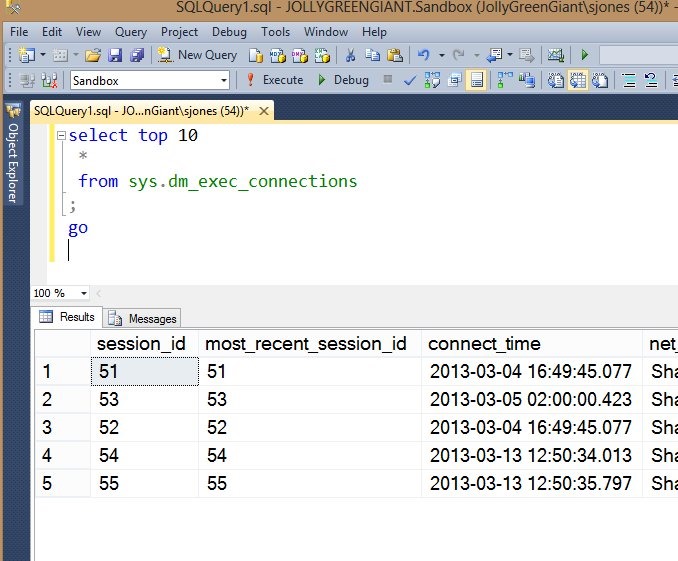Viewport: 678px width, 561px height.
Task: Open the Sandbox database dropdown
Action: click(223, 80)
